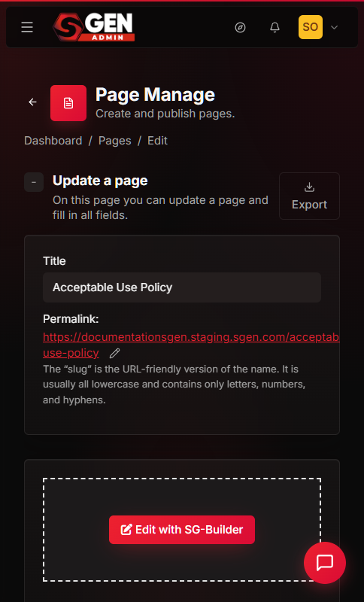
Task: Click the Page Manage heading
Action: click(x=155, y=95)
